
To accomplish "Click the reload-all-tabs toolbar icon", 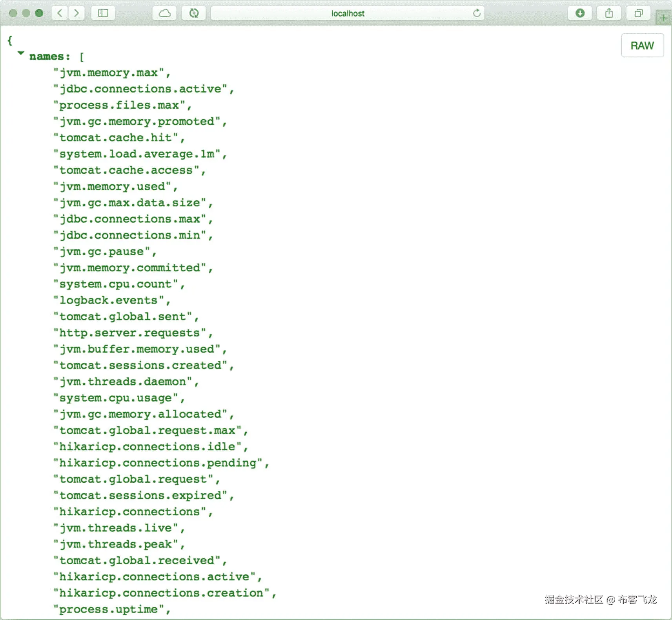I will [x=193, y=13].
